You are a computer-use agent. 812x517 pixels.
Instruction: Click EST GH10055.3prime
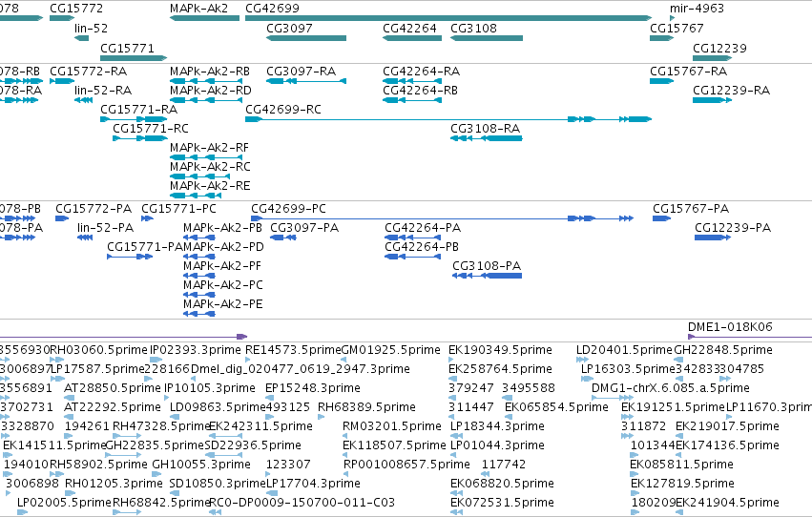[155, 475]
